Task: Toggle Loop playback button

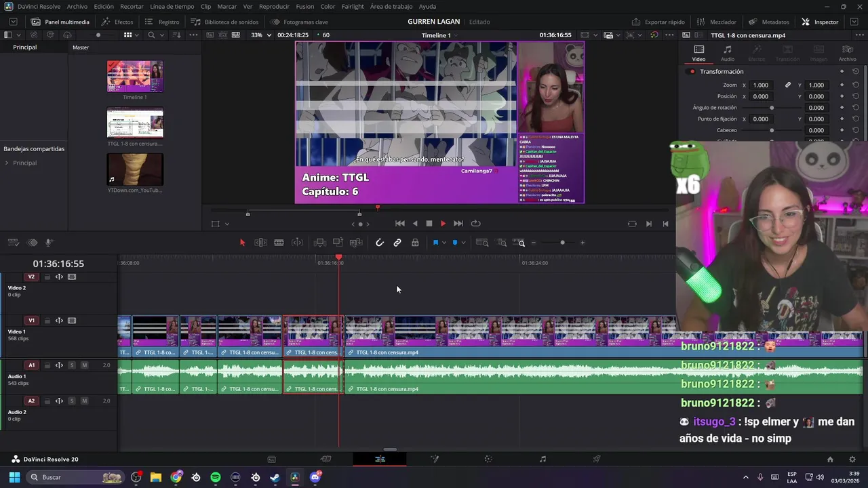Action: coord(476,224)
